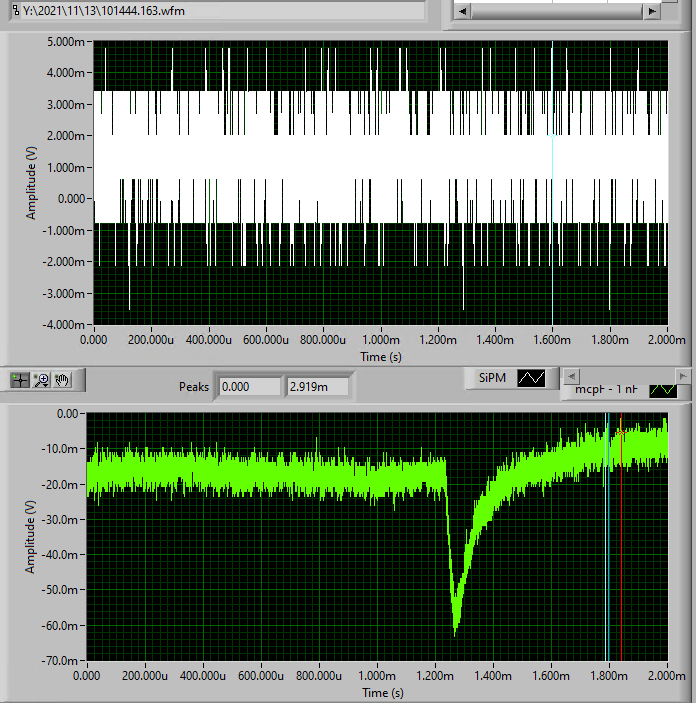Click the first Peaks field showing 0.000
The height and width of the screenshot is (703, 696).
(250, 386)
